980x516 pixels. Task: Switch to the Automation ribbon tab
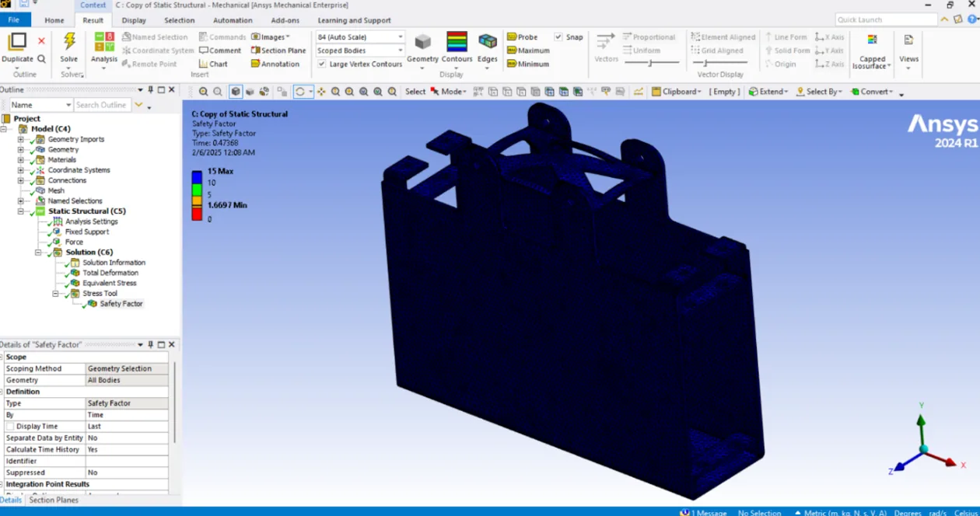[233, 20]
